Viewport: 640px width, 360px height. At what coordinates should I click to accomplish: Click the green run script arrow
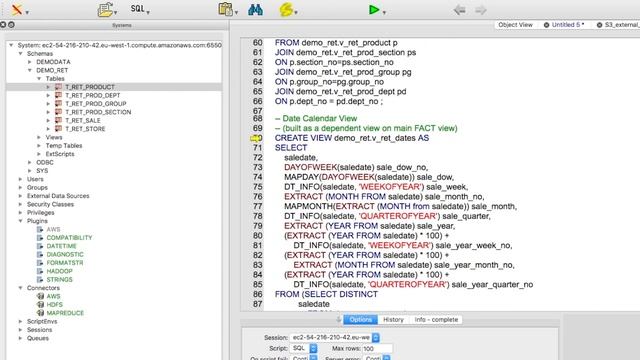click(373, 9)
